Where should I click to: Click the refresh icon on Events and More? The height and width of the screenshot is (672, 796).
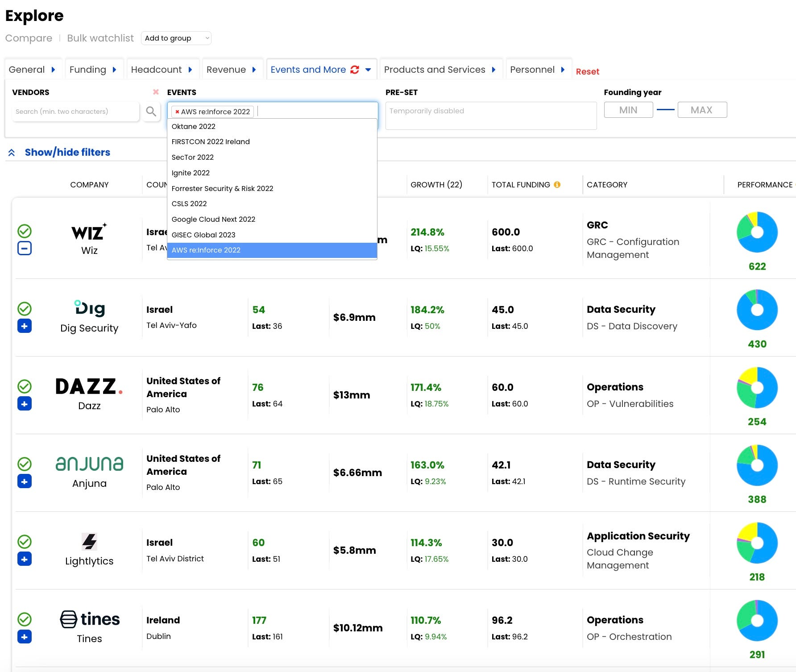355,70
